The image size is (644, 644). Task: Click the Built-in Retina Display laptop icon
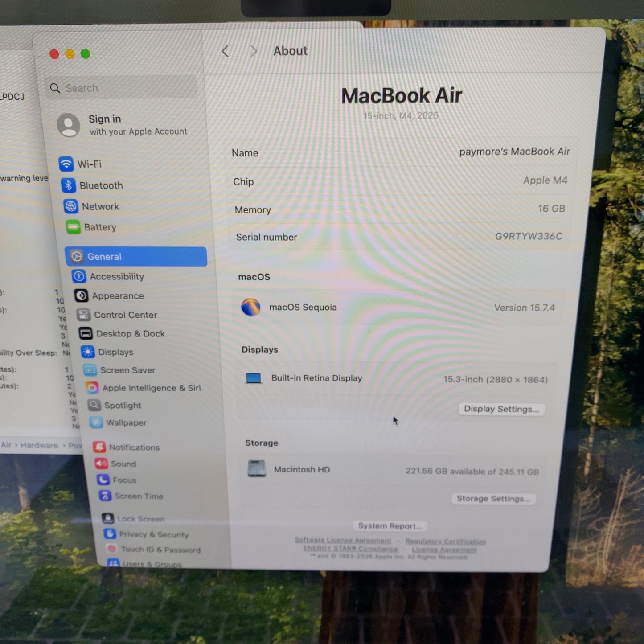tap(254, 378)
